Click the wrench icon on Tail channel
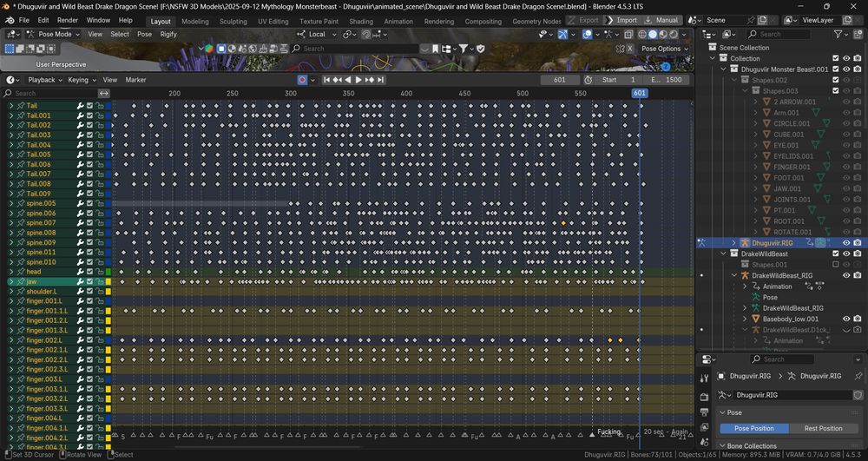Screen dimensions: 868x461 point(79,106)
